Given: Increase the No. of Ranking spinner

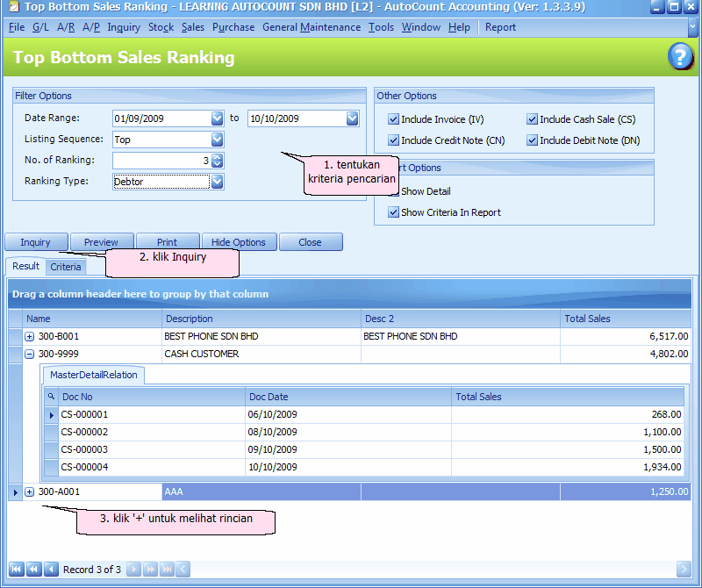Looking at the screenshot, I should tap(218, 157).
